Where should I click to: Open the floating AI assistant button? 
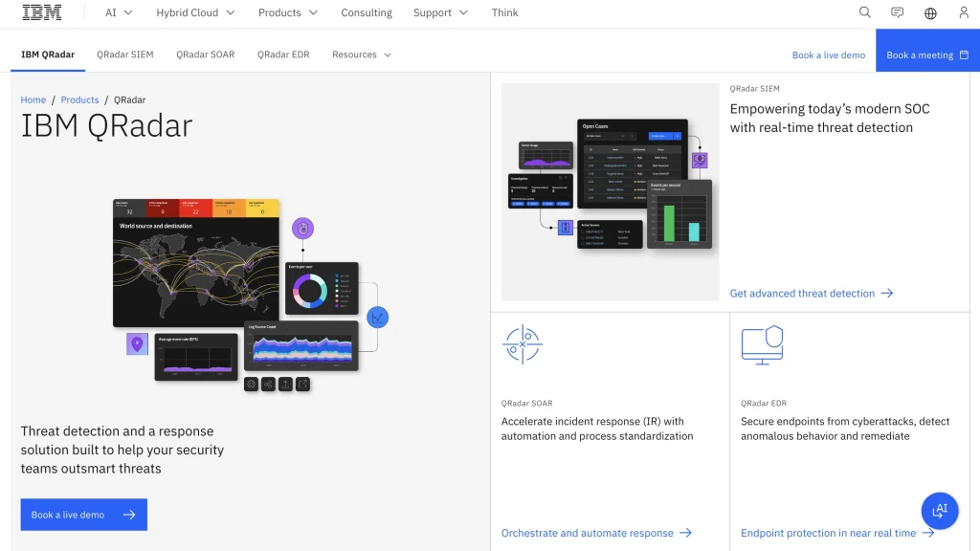[940, 511]
